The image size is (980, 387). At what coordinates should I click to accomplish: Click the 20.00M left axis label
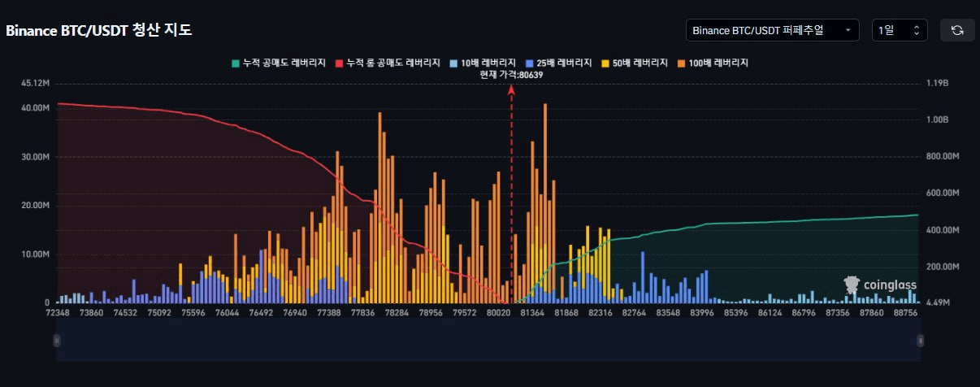(x=35, y=205)
